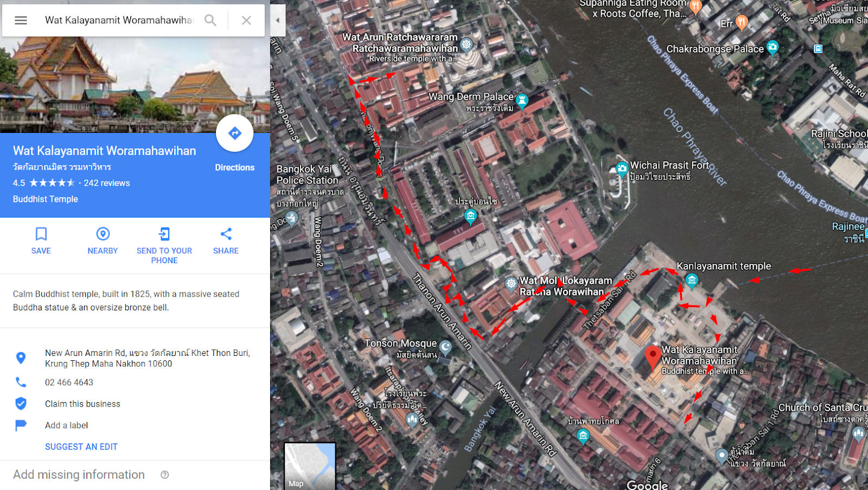
Task: Click the Directions text label
Action: [234, 168]
